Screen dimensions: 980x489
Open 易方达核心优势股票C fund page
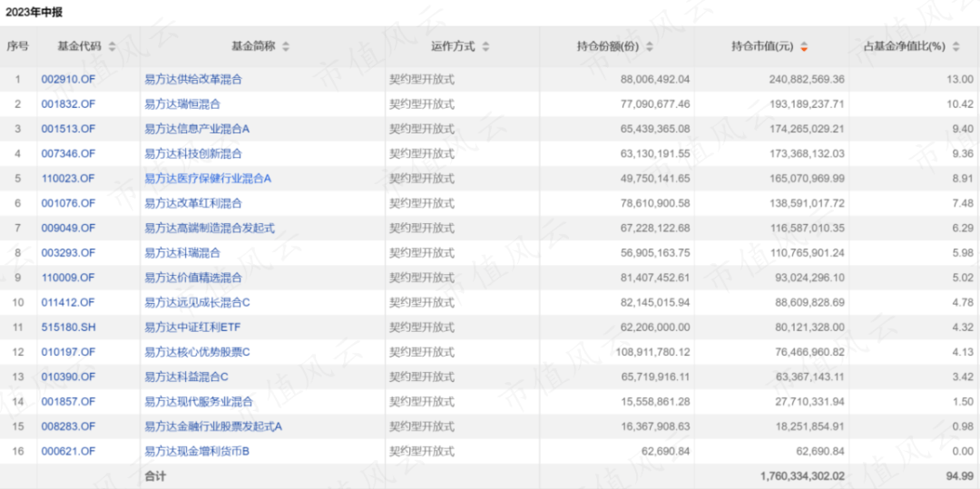[x=197, y=352]
